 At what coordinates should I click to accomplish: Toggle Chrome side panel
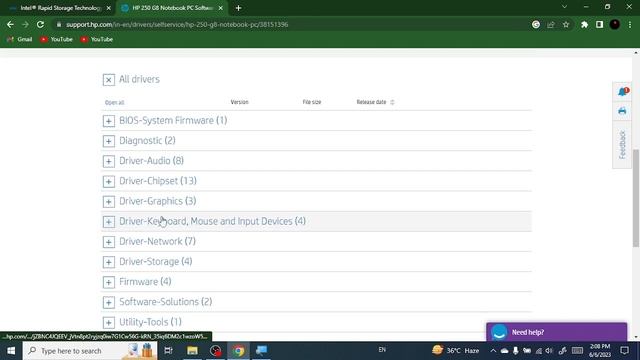[x=599, y=24]
